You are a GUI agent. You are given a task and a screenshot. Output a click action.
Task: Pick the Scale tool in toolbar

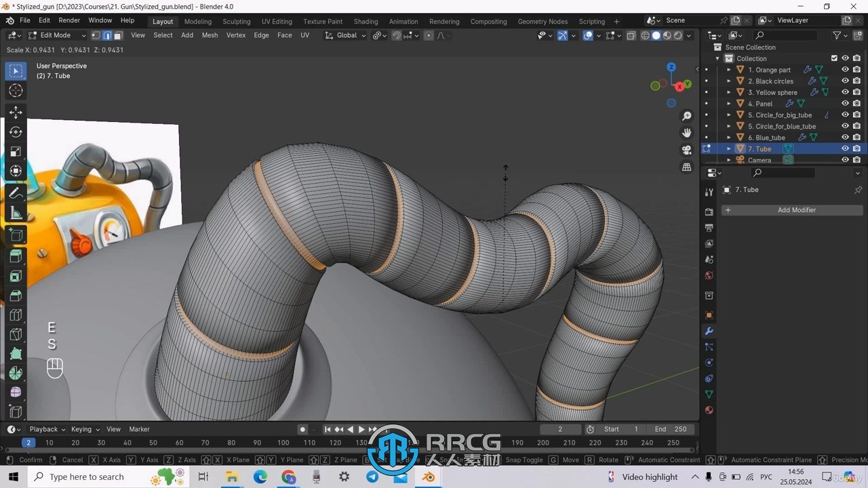point(16,151)
